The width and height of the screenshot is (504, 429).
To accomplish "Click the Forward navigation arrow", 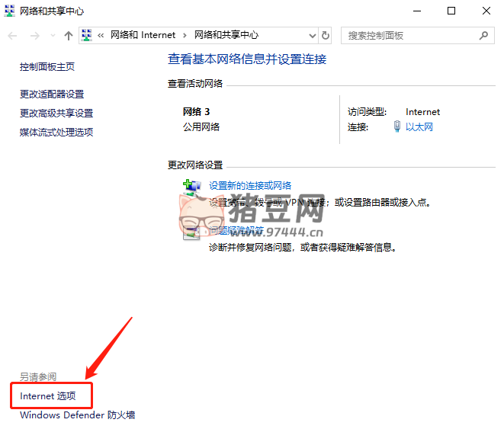I will pos(33,36).
